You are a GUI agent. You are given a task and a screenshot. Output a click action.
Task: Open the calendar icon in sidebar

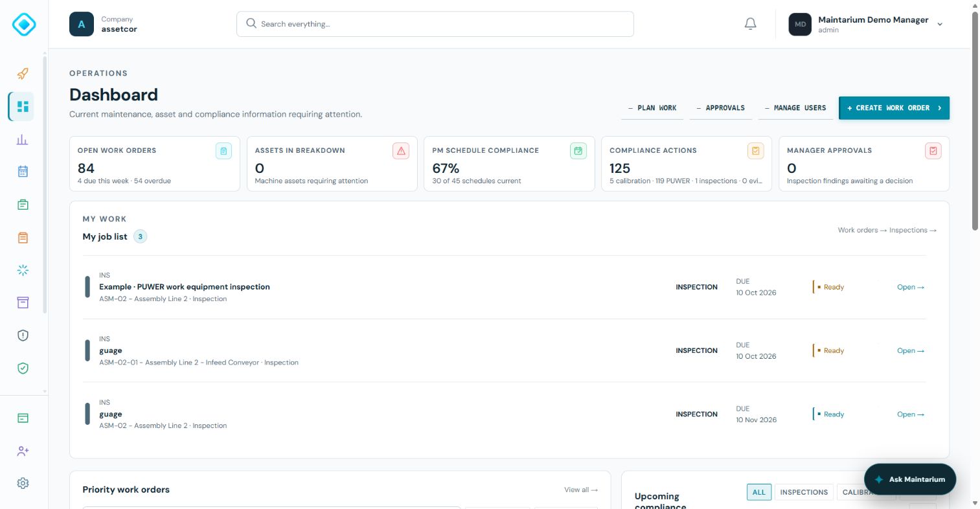23,172
